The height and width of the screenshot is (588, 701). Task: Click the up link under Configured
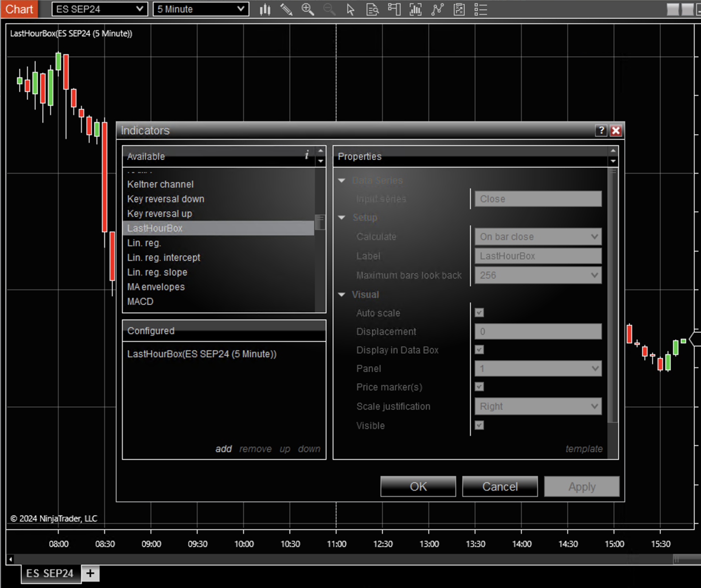coord(285,449)
